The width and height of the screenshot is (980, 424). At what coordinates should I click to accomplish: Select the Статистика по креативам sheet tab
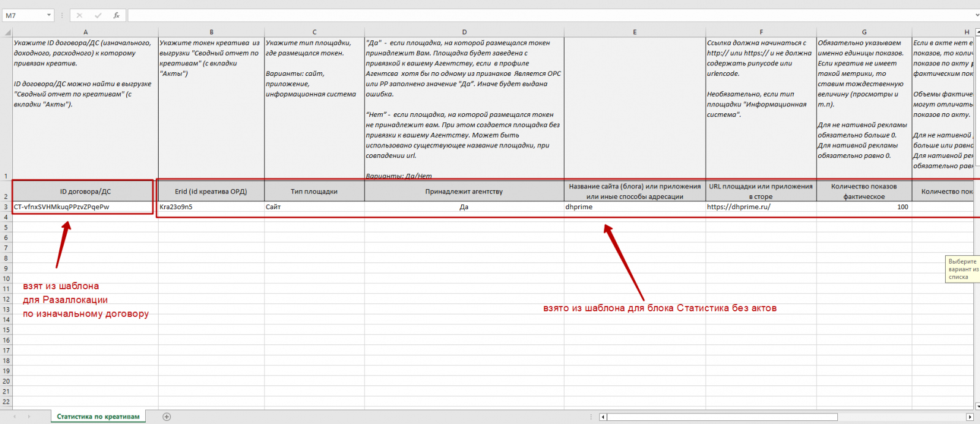click(x=98, y=417)
